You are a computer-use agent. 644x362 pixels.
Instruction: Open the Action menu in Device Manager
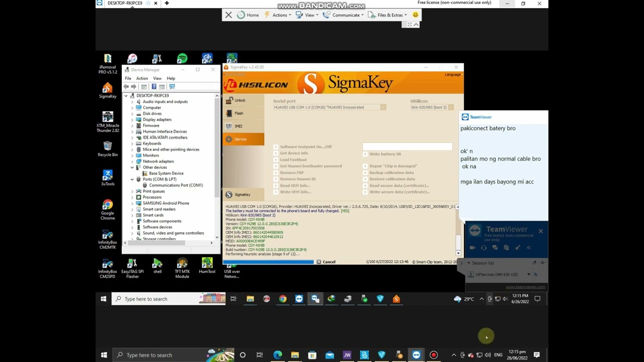(142, 78)
